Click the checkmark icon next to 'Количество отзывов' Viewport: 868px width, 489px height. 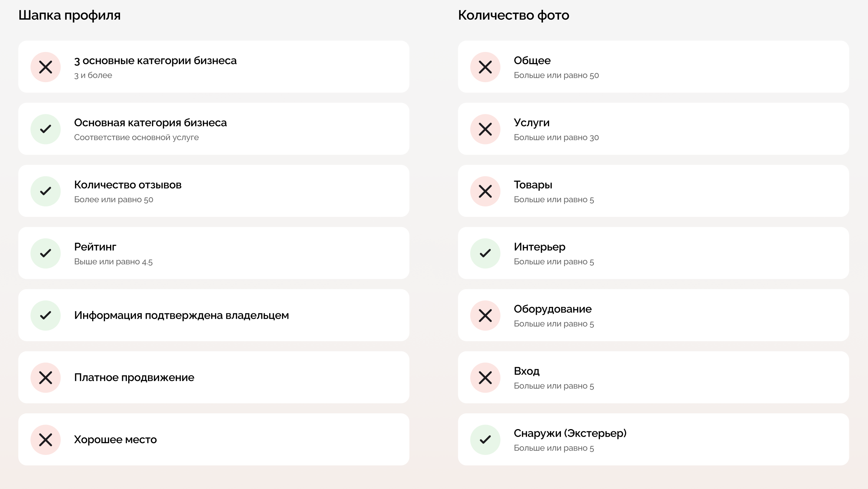tap(46, 191)
